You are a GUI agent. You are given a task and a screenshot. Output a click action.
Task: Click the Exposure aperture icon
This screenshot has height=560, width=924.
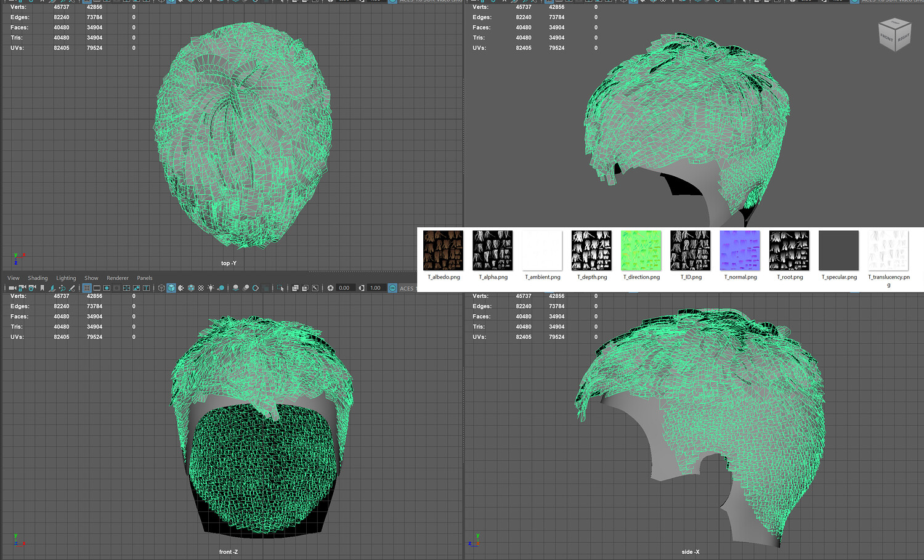coord(330,288)
